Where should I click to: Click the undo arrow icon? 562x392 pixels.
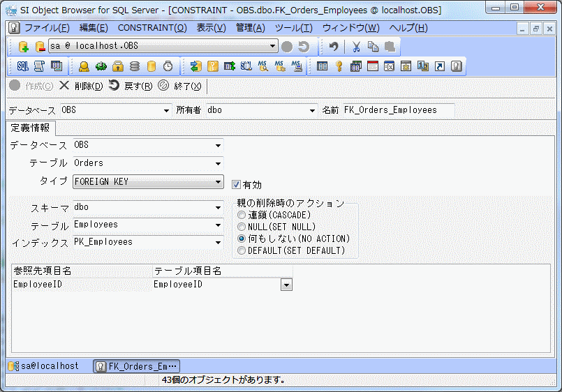coord(334,47)
